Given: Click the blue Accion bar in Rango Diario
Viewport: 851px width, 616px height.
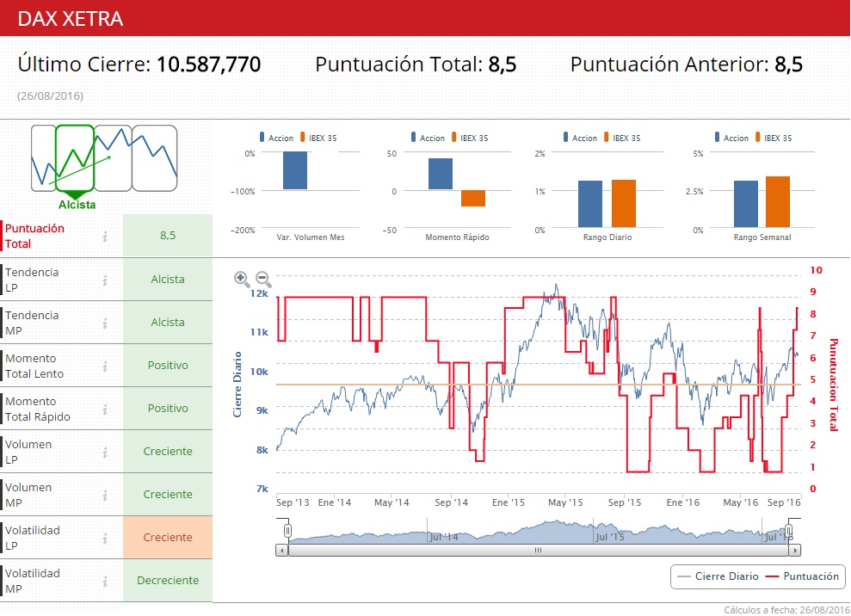Looking at the screenshot, I should tap(590, 204).
